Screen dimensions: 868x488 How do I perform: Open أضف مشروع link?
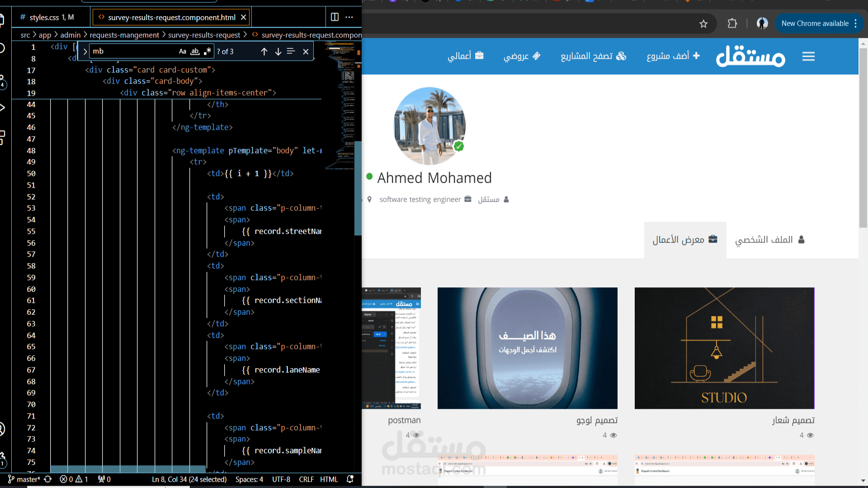pos(673,56)
